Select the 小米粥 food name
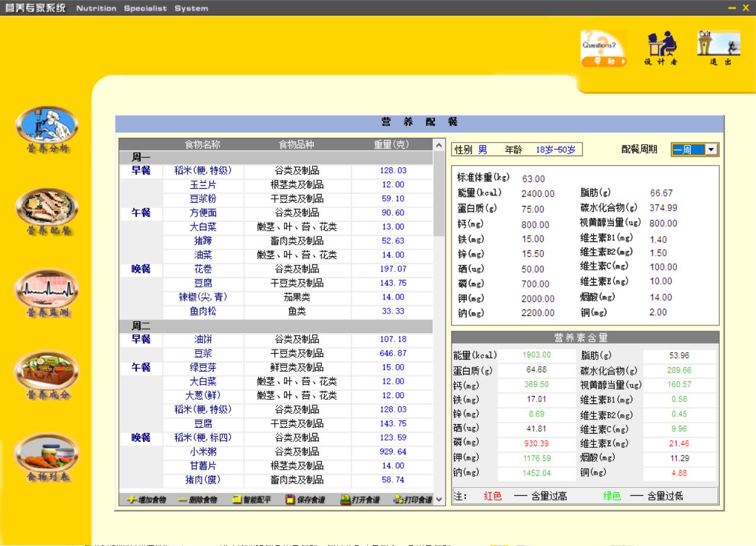The image size is (756, 546). pos(202,452)
